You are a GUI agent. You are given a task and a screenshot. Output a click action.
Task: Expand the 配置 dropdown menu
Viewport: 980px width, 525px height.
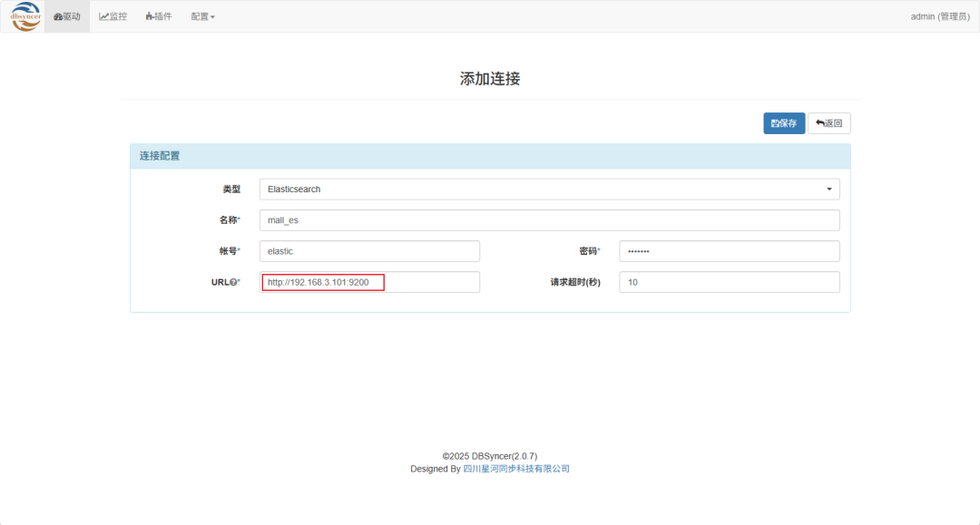click(202, 17)
